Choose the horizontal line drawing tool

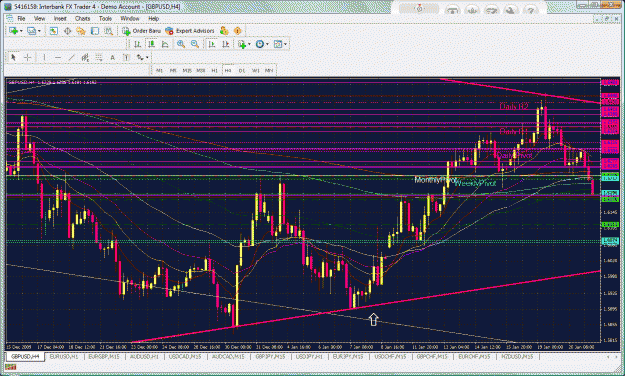point(58,58)
